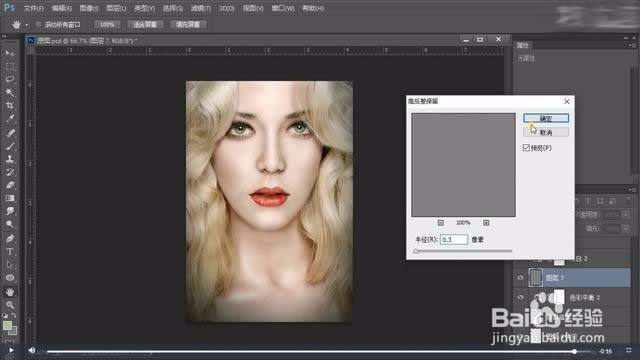Toggle 滚动所有窗口 scroll all windows checkbox
Image resolution: width=640 pixels, height=360 pixels.
pos(39,25)
